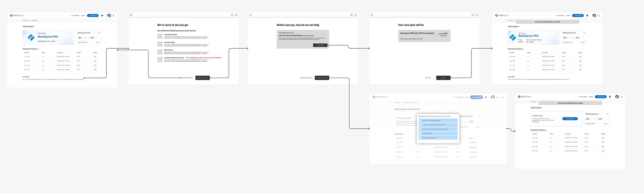The image size is (644, 193).
Task: Click the rentspree logo on the success-banner page showing $14.99 pricing
Action: coord(502,15)
